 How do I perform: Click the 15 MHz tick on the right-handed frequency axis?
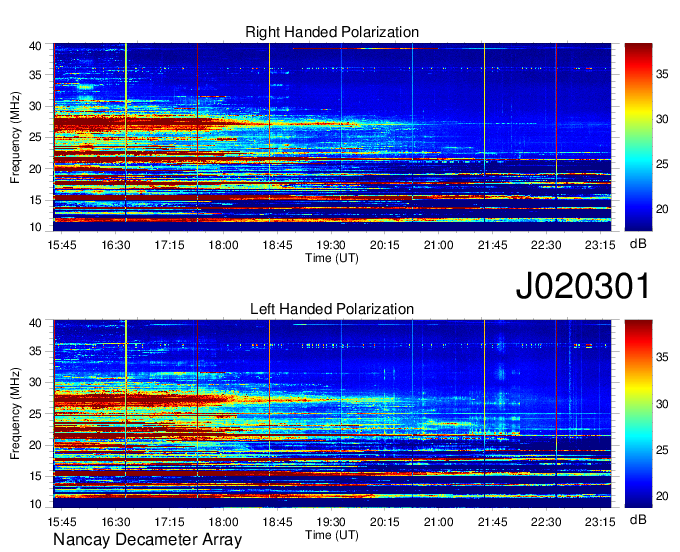click(36, 200)
